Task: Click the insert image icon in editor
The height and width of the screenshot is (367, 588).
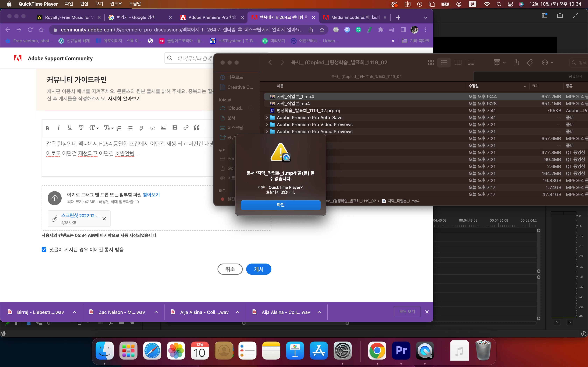Action: pyautogui.click(x=163, y=128)
